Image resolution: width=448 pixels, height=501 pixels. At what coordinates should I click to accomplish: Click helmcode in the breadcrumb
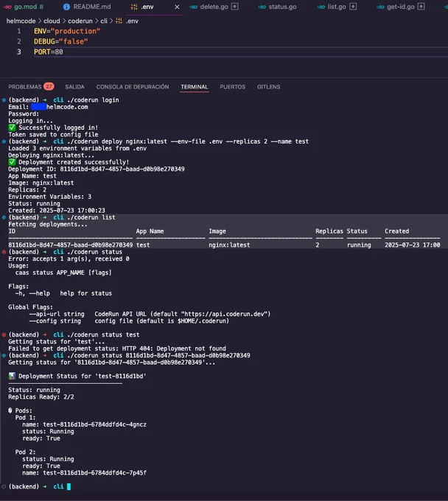21,21
